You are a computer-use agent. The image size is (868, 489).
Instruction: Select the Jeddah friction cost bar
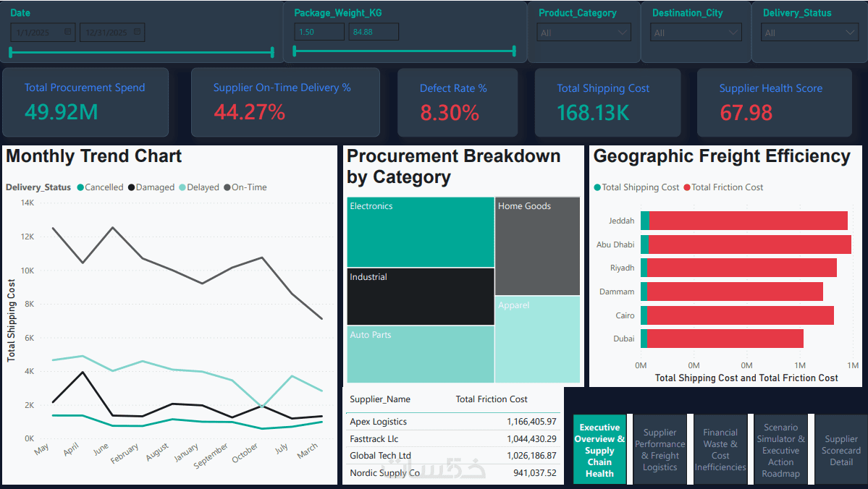(749, 221)
